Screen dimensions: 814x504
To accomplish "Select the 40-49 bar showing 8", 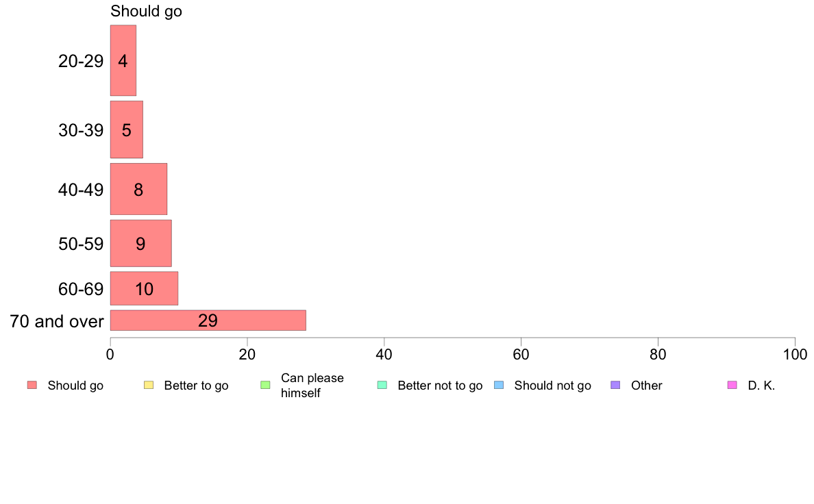I will pos(138,189).
